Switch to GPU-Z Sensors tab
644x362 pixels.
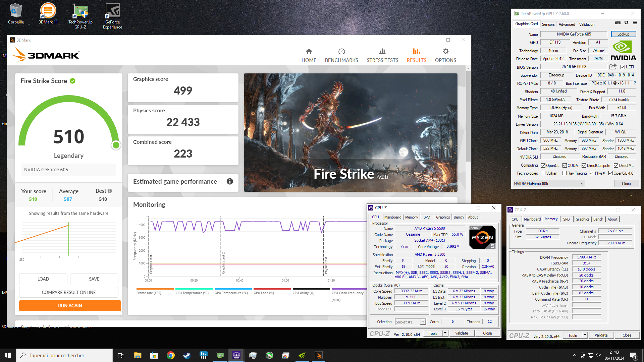[x=548, y=24]
